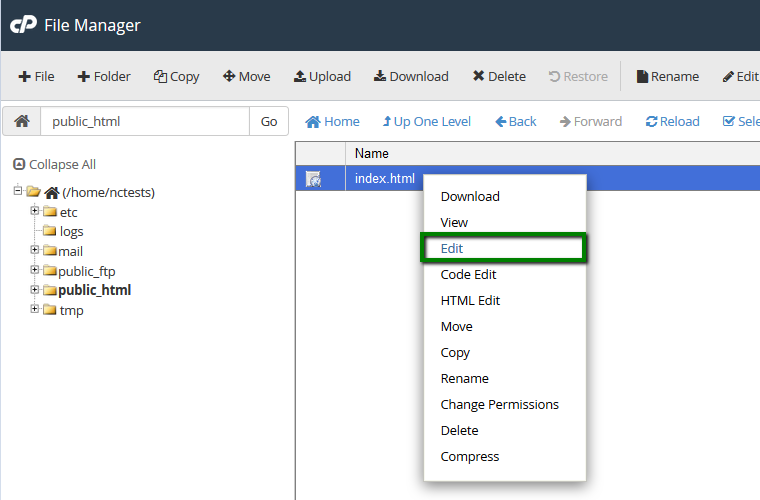Select Change Permissions in context menu
Viewport: 760px width, 500px height.
tap(499, 404)
